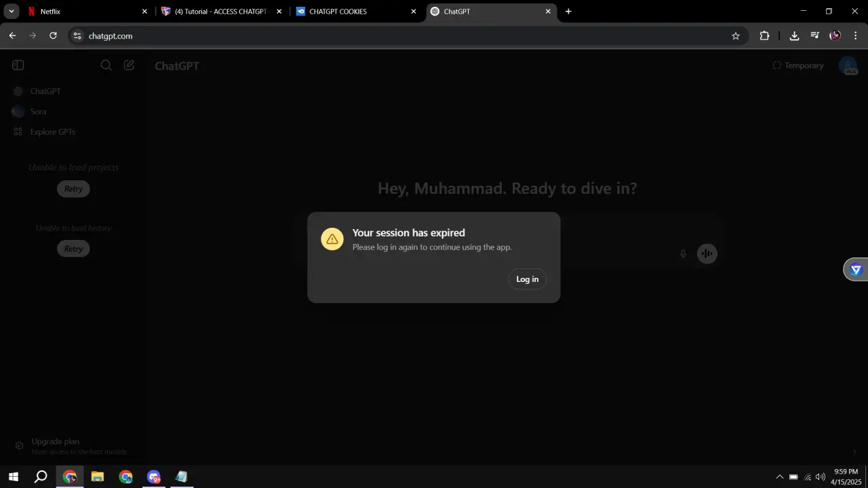
Task: Show hidden system tray icons
Action: tap(779, 476)
